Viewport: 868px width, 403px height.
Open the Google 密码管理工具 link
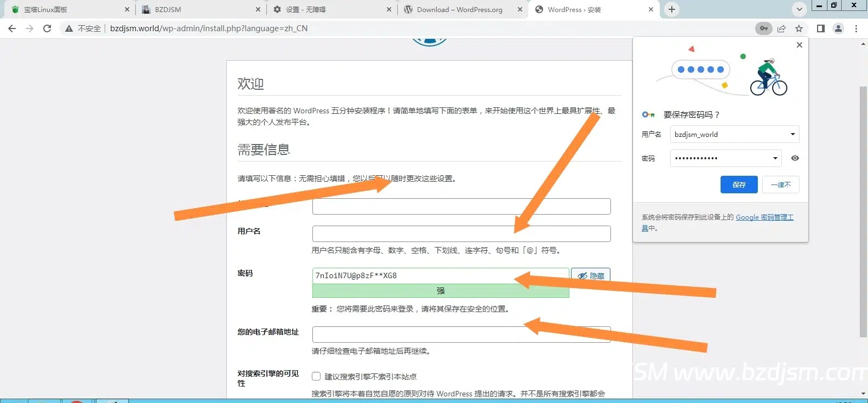[x=764, y=217]
